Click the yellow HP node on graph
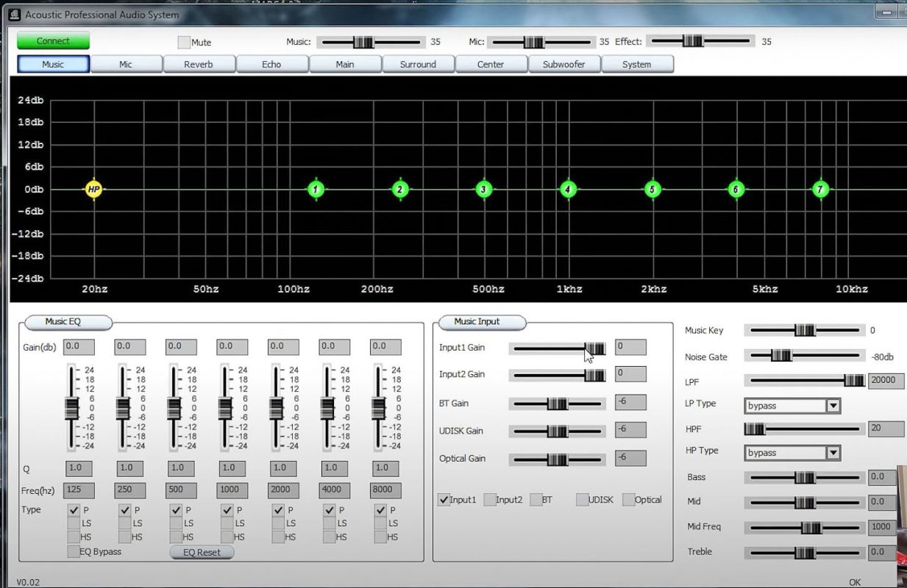Viewport: 907px width, 588px height. [93, 190]
